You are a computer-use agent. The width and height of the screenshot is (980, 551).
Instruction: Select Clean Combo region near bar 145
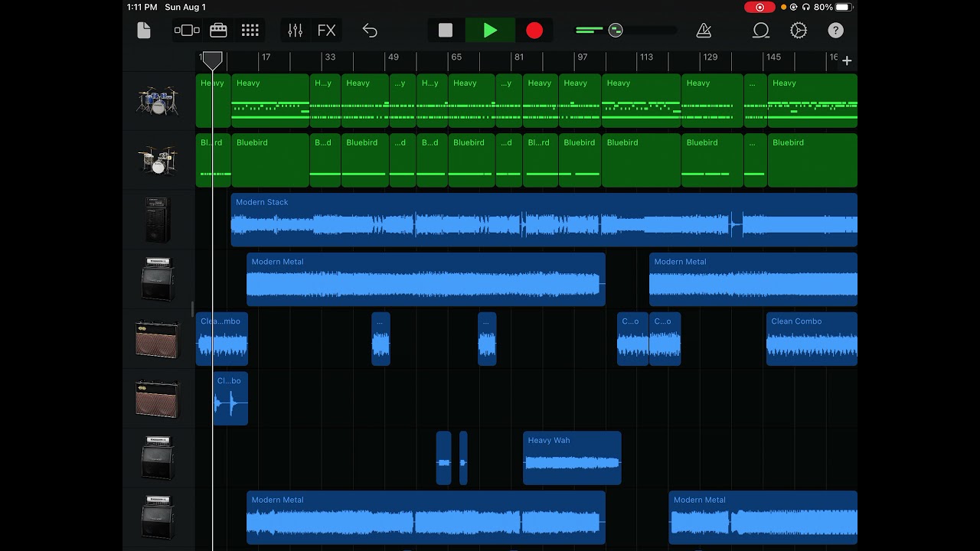812,339
